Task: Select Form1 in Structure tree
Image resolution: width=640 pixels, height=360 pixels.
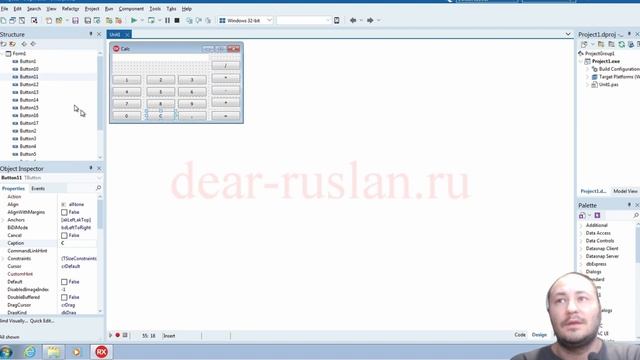Action: pyautogui.click(x=19, y=53)
